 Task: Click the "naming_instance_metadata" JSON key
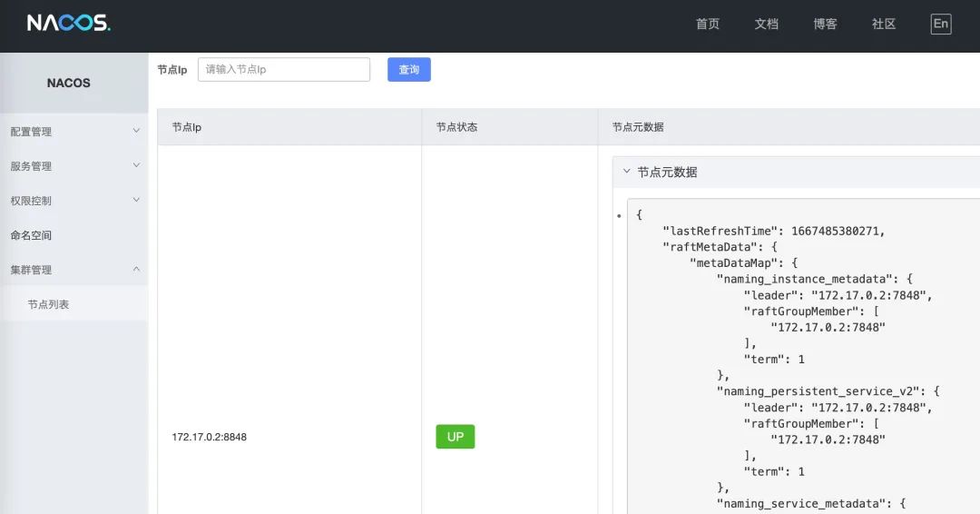[805, 279]
